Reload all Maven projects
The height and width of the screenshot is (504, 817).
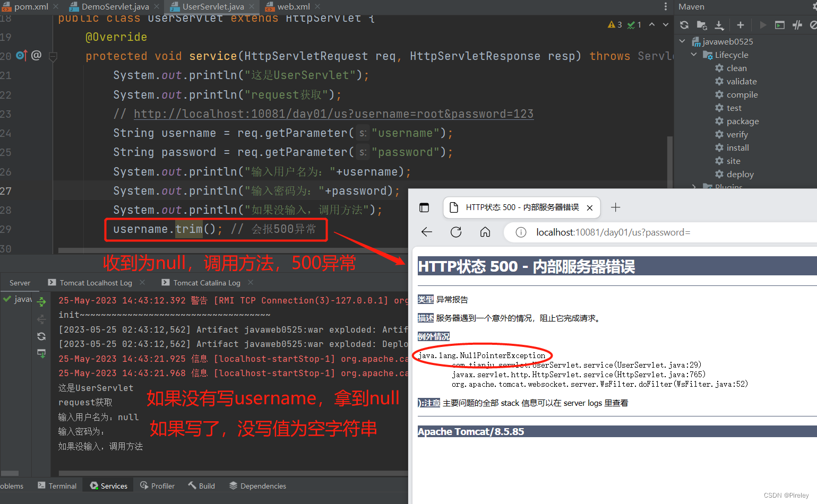click(x=684, y=25)
